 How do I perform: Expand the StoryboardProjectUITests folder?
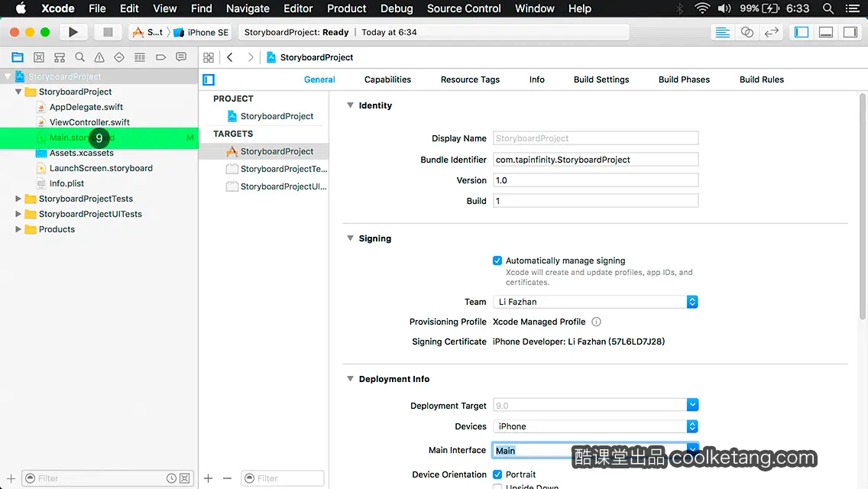pos(18,214)
